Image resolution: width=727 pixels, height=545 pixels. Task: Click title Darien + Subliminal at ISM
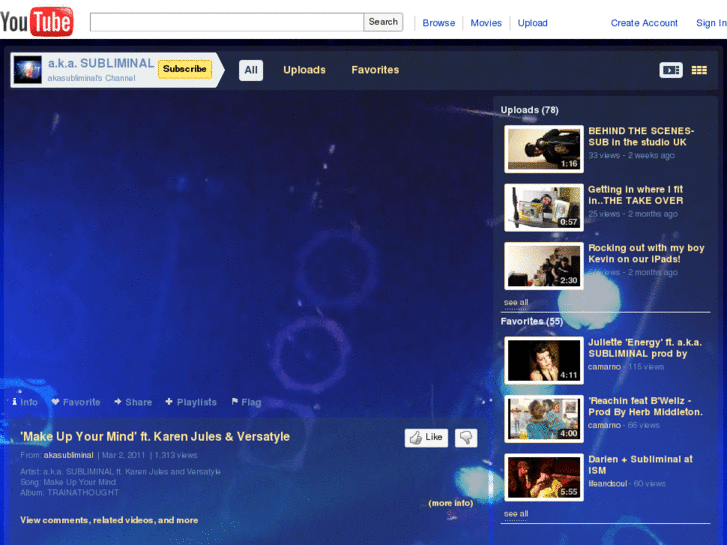(640, 465)
